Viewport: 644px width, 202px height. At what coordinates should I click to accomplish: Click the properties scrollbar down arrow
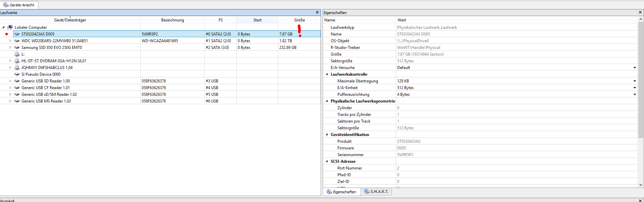click(x=641, y=185)
